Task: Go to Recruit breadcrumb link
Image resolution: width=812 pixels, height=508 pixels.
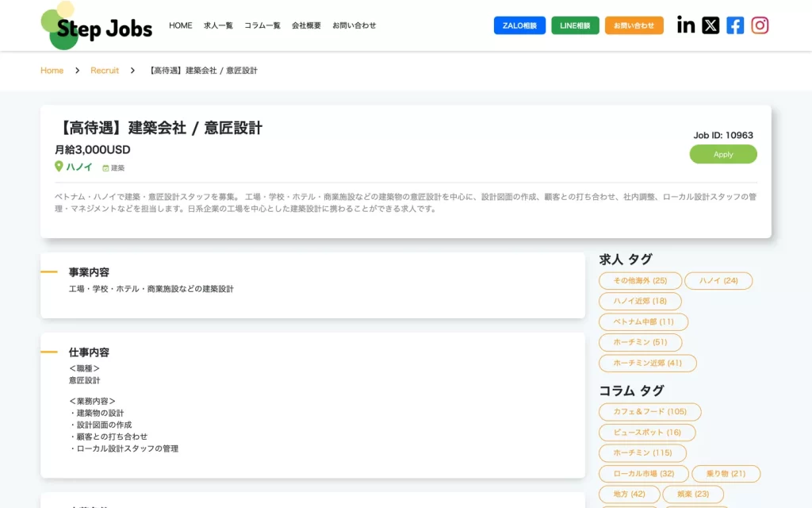Action: click(105, 71)
